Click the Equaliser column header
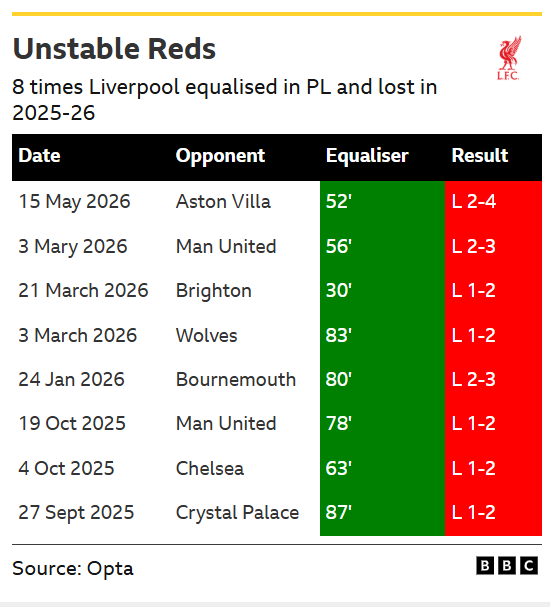 coord(367,156)
